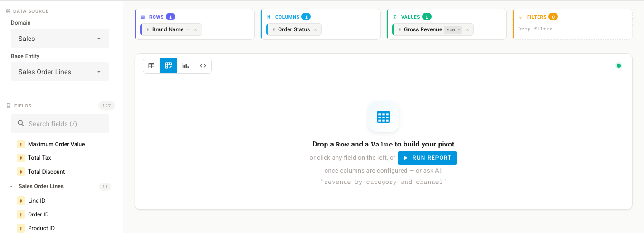This screenshot has height=233, width=644.
Task: Toggle Brand Name sort direction arrow
Action: coord(188,30)
